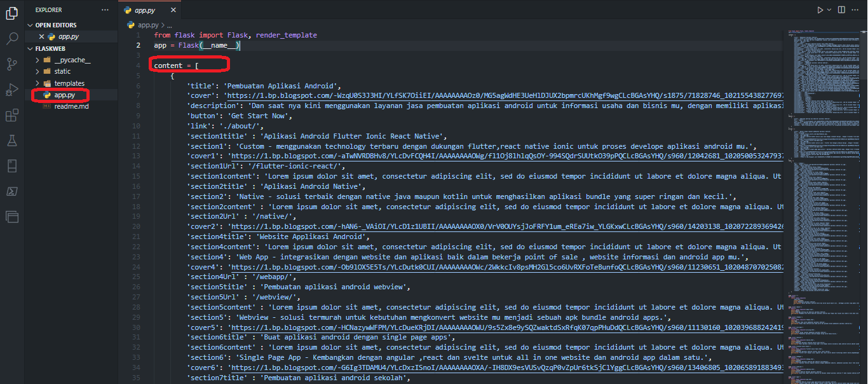Open the Explorer view in activity bar
This screenshot has height=384, width=868.
[x=11, y=13]
